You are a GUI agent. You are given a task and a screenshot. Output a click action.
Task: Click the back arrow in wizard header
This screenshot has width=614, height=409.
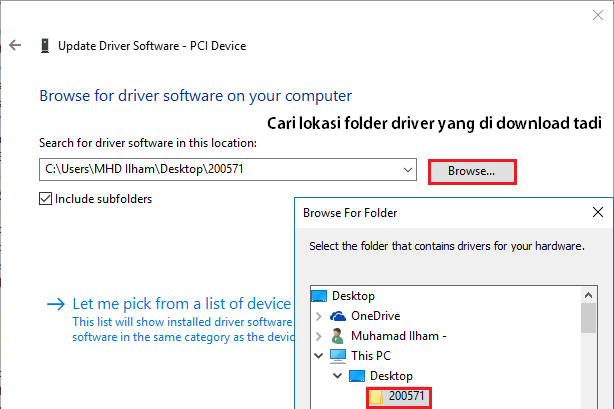(x=15, y=45)
